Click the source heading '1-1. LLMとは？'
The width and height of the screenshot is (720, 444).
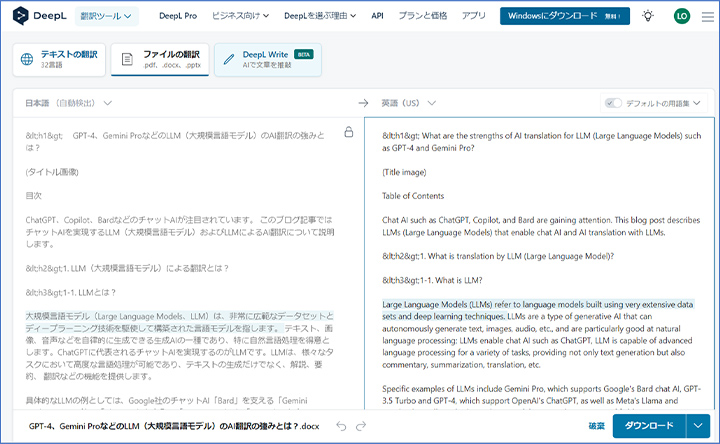click(x=90, y=292)
